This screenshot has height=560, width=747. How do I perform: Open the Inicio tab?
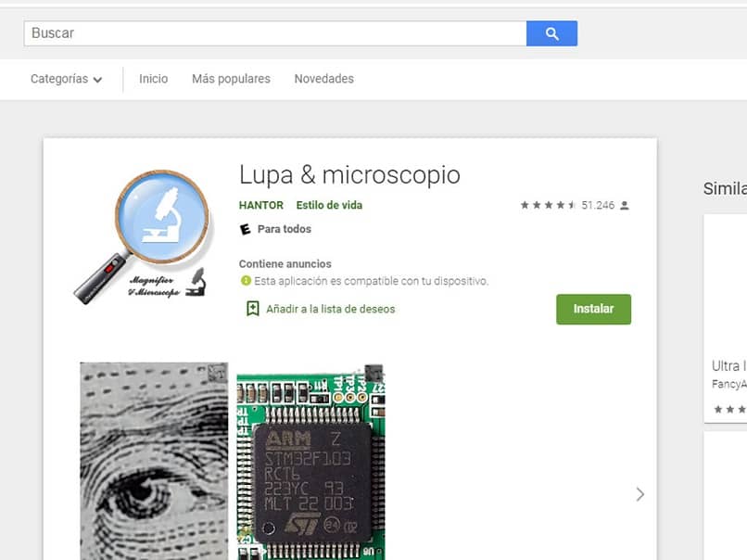154,79
